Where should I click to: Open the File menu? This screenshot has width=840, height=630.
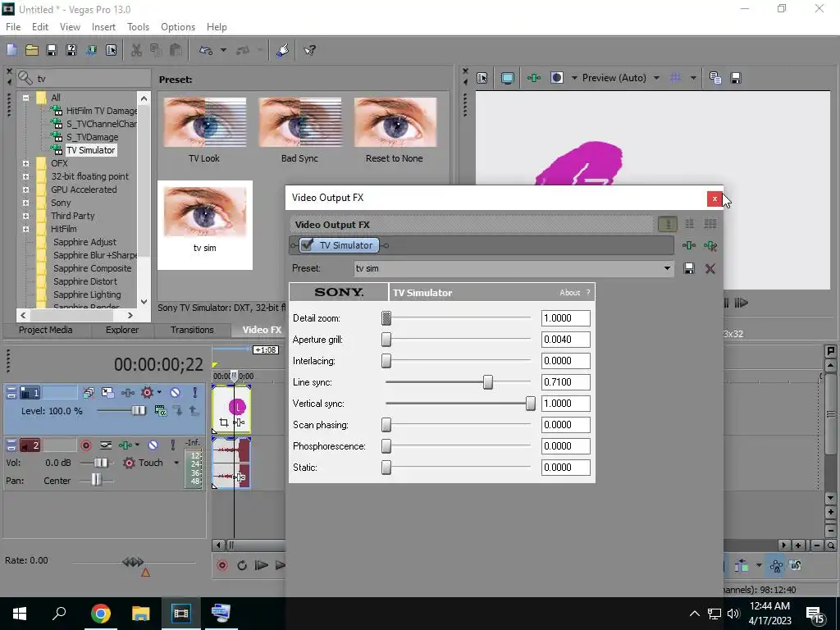pyautogui.click(x=13, y=27)
